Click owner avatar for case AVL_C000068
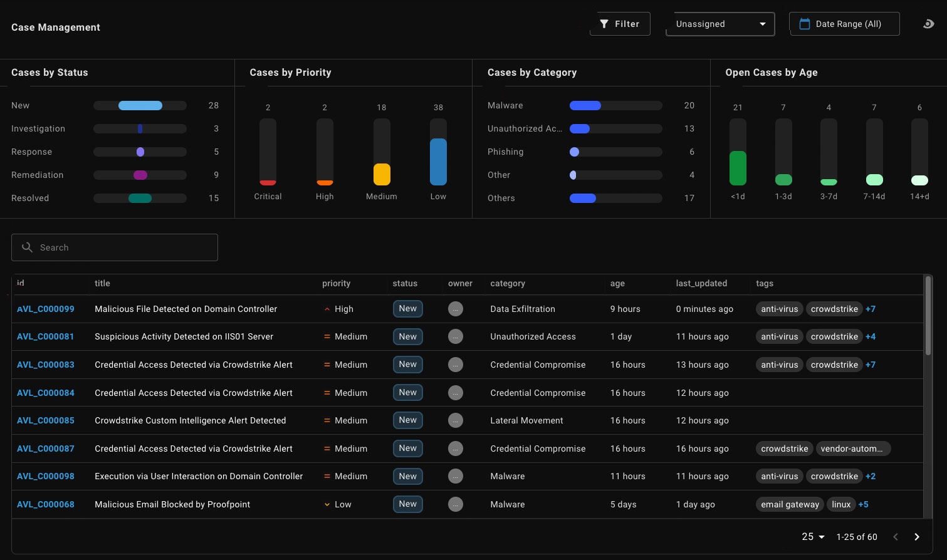The image size is (947, 560). tap(456, 504)
